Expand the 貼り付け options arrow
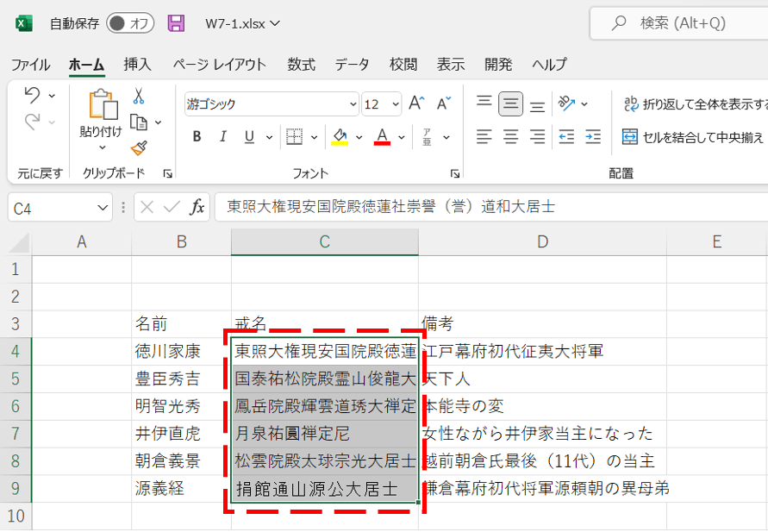Screen dimensions: 768x532 click(102, 147)
